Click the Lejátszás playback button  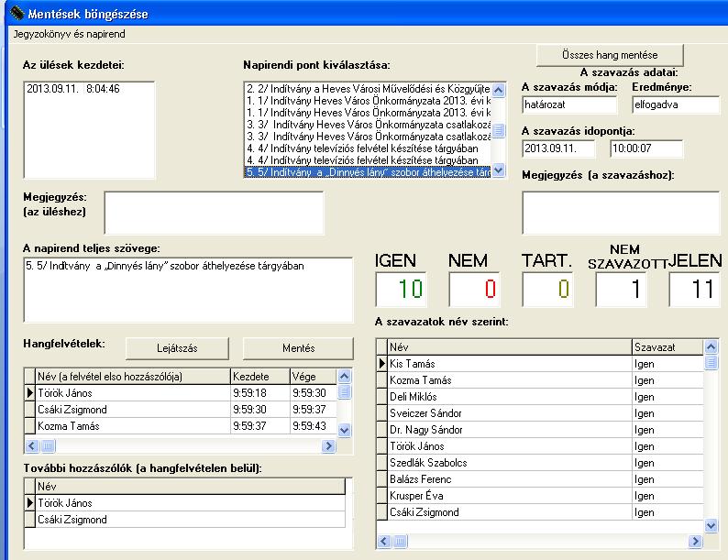[x=177, y=348]
